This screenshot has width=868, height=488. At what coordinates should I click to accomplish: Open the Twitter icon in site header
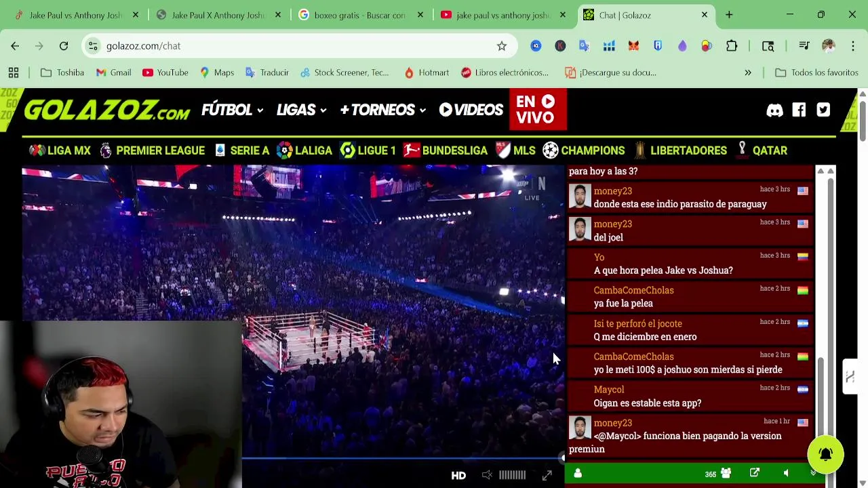(823, 110)
